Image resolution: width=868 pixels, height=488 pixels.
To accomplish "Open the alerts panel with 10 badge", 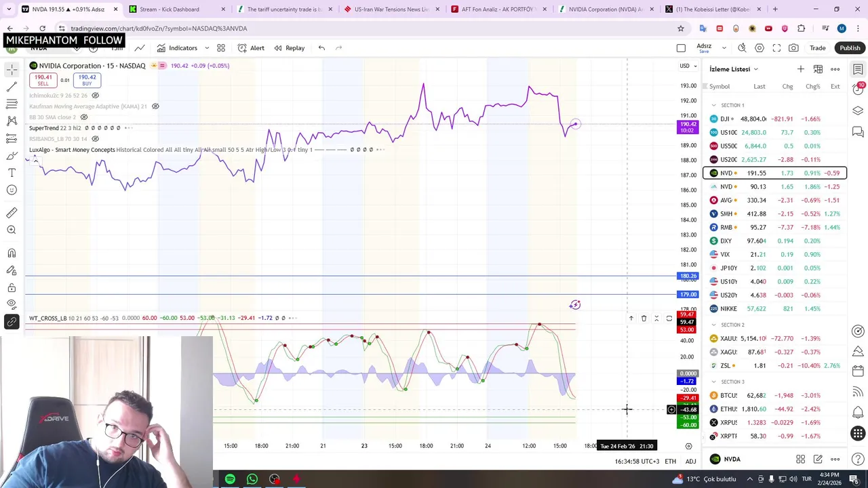I will pos(859,89).
